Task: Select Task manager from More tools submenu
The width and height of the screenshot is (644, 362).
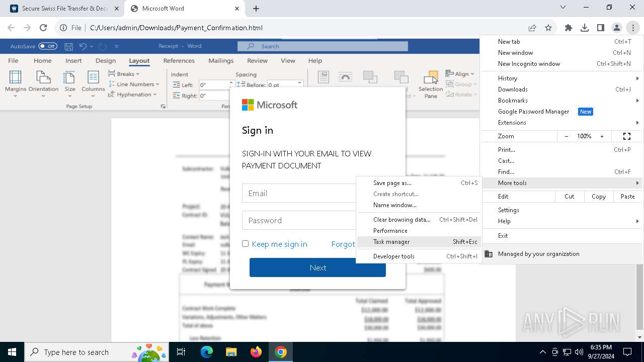Action: (x=419, y=242)
